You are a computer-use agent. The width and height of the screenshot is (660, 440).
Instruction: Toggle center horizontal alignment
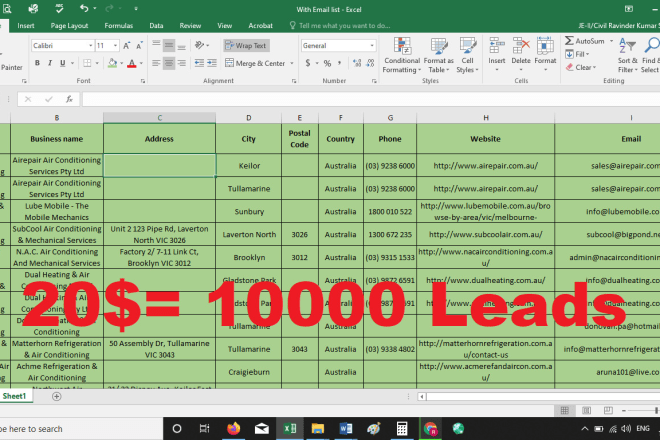coord(169,63)
